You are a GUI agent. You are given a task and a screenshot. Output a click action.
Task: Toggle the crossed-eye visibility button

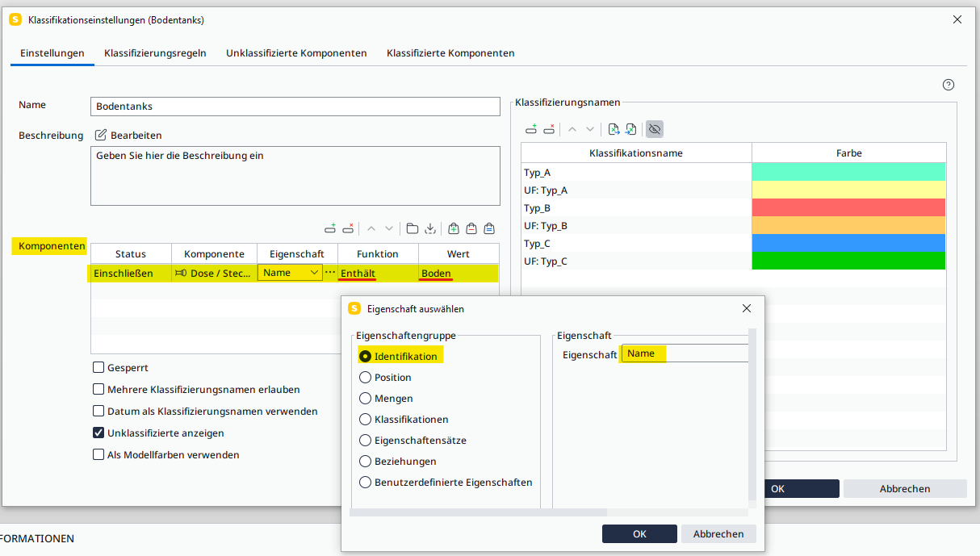pyautogui.click(x=654, y=129)
